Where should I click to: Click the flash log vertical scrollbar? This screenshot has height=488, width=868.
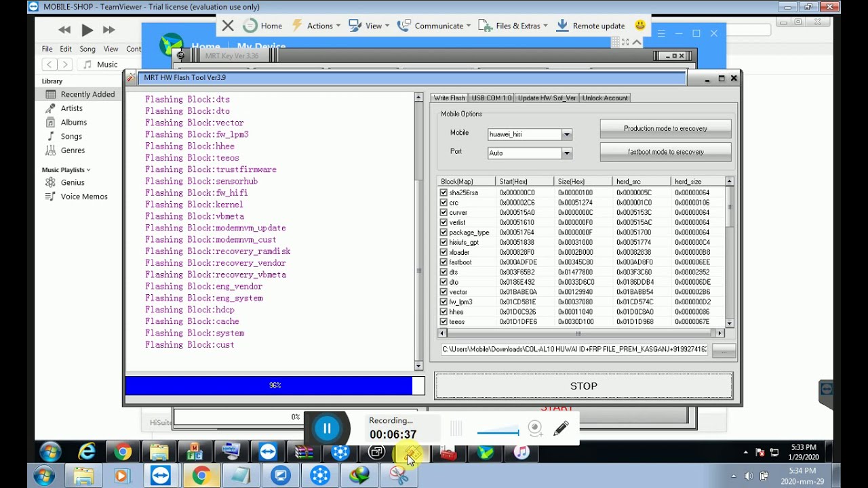418,232
